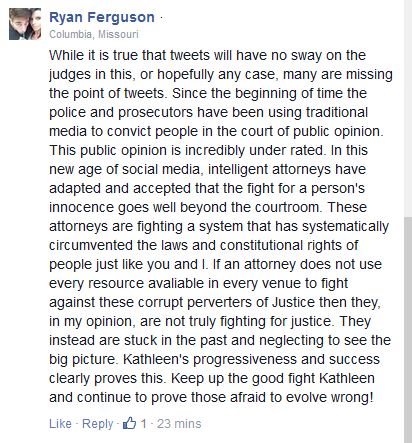
Task: Click the small dot after Ryan Ferguson's name
Action: coord(161,18)
